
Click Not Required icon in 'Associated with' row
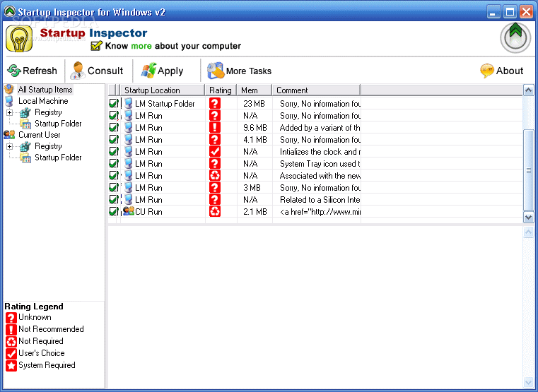pyautogui.click(x=215, y=175)
